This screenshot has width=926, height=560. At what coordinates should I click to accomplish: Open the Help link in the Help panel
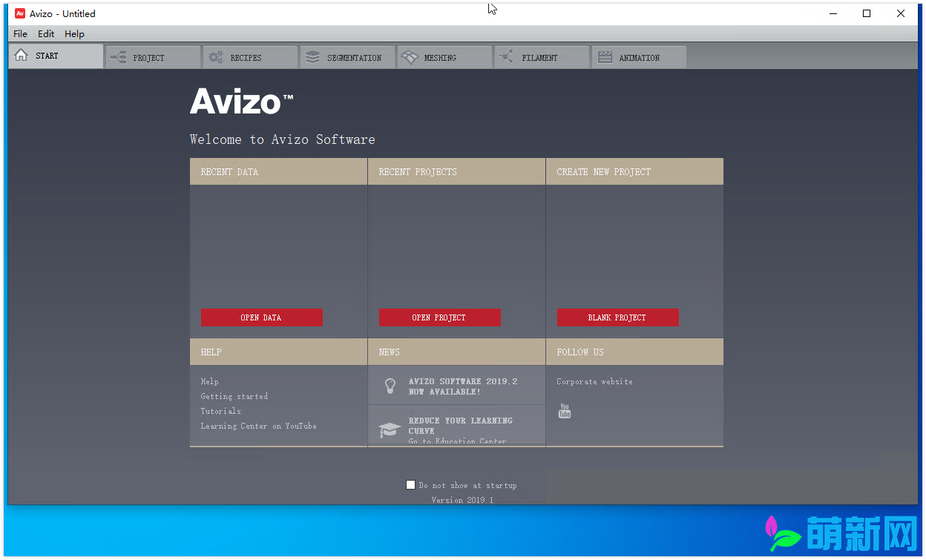tap(210, 381)
